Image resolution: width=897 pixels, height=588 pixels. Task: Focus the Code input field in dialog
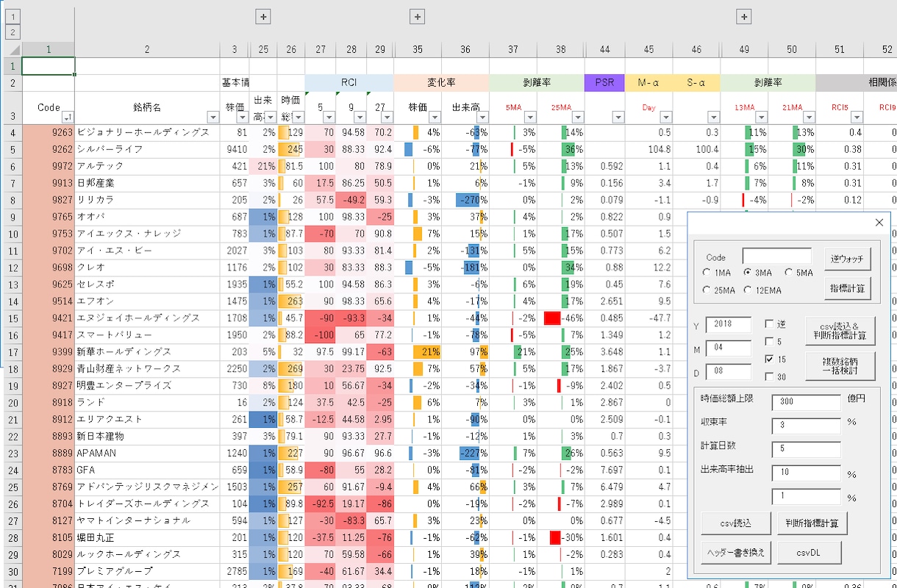777,256
